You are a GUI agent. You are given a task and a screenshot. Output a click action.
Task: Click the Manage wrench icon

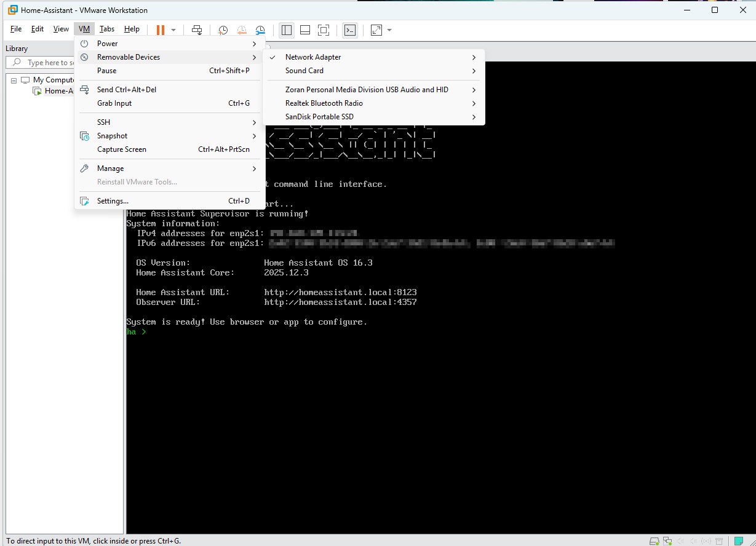[84, 168]
